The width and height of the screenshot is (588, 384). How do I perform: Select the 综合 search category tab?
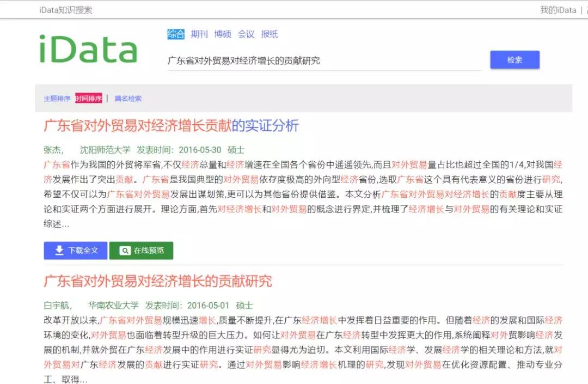click(176, 34)
